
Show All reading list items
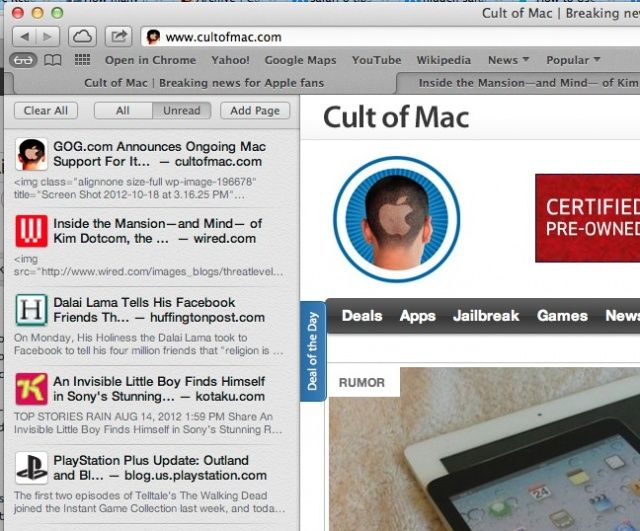(123, 111)
